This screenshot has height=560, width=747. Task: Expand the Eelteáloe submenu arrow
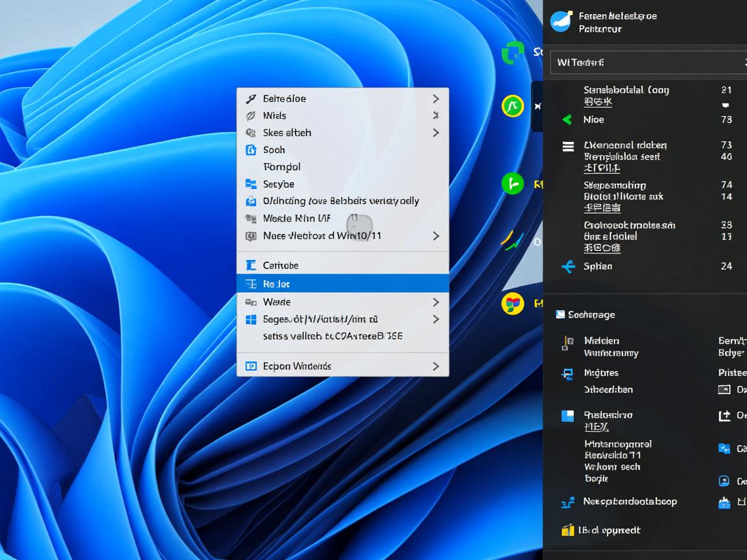click(436, 99)
